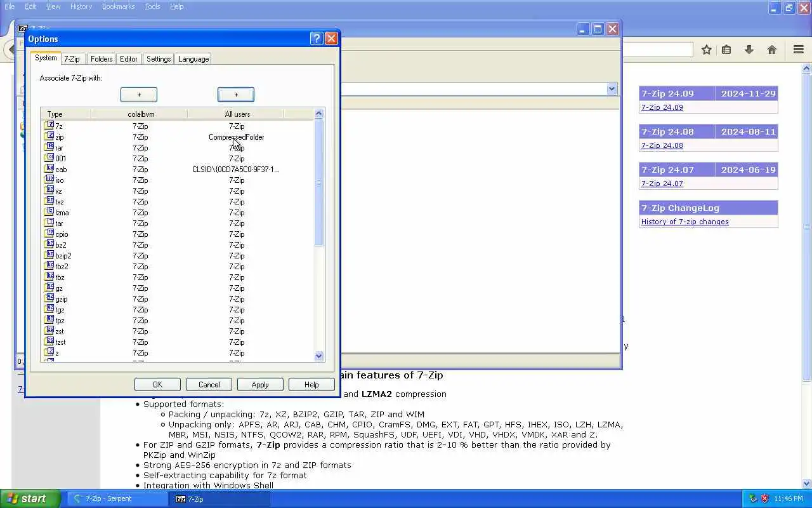812x508 pixels.
Task: Click the txz file type icon
Action: (49, 201)
